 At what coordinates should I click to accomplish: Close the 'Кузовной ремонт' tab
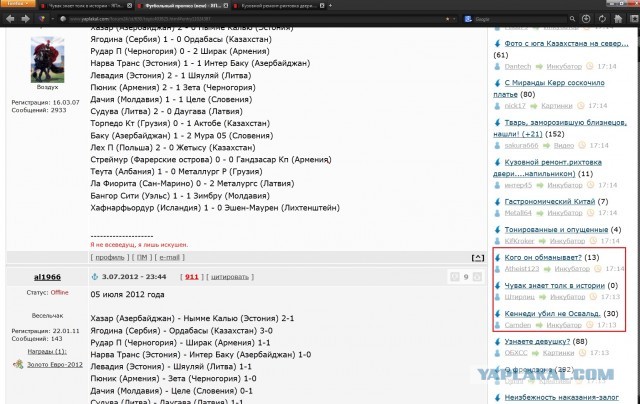(x=322, y=6)
